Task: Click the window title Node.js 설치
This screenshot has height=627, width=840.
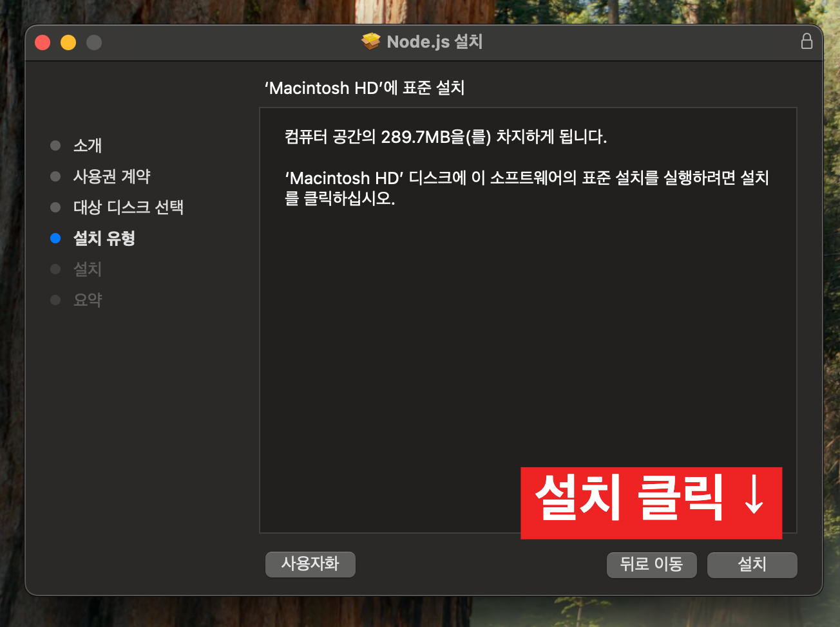Action: [x=435, y=42]
